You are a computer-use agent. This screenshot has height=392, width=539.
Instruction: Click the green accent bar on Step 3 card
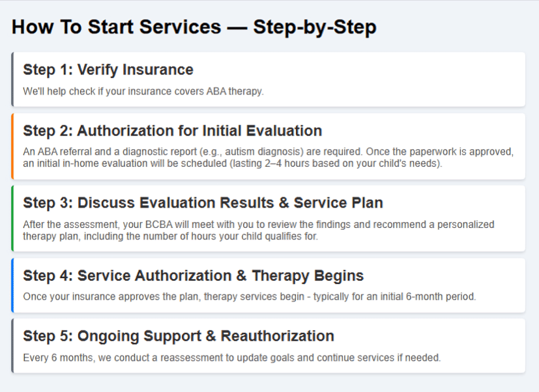(12, 219)
